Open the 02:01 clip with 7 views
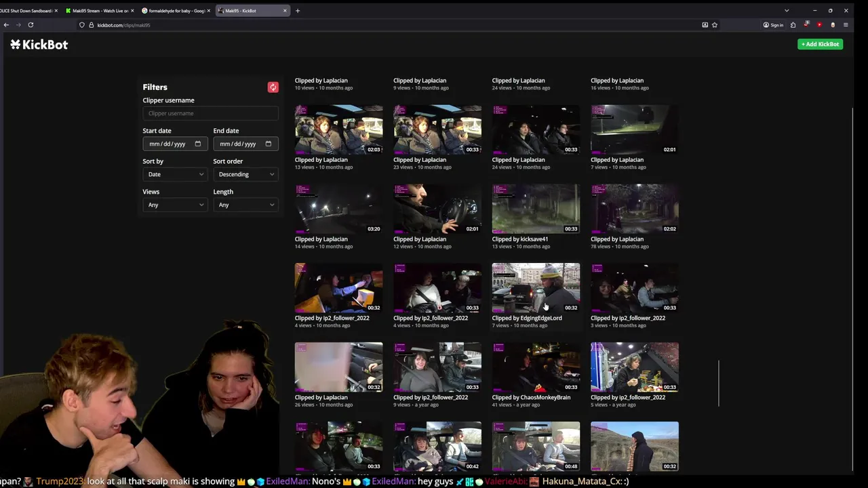The width and height of the screenshot is (868, 488). 634,129
